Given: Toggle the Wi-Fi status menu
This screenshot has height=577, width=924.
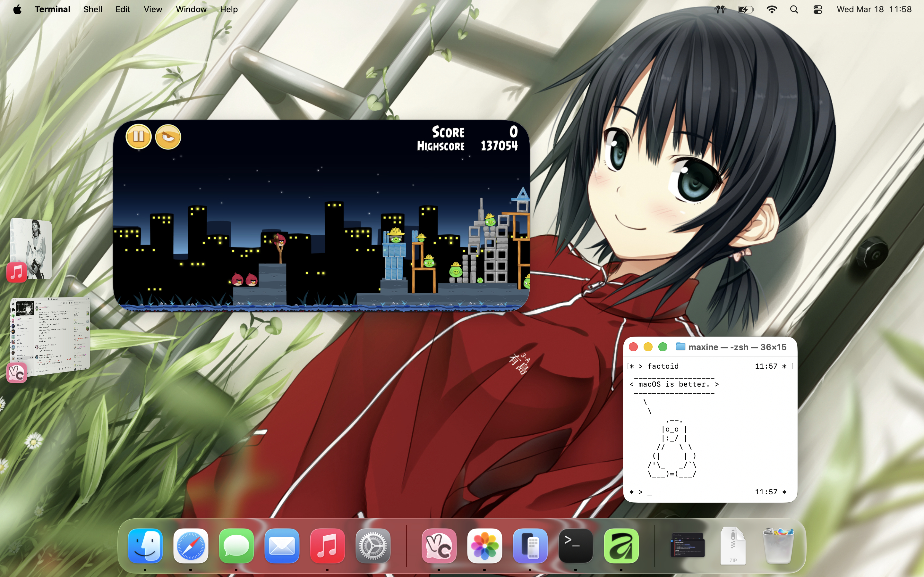Looking at the screenshot, I should coord(772,10).
